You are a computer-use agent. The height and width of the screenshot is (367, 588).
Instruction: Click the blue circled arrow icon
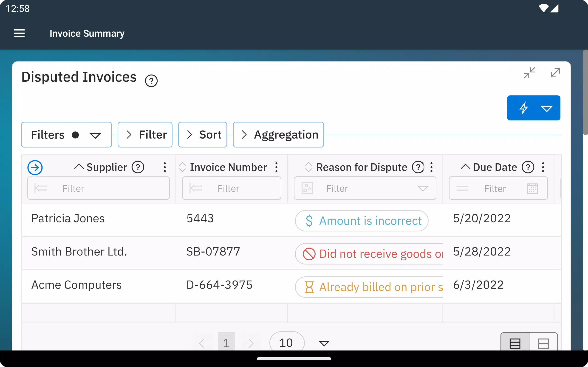click(35, 167)
